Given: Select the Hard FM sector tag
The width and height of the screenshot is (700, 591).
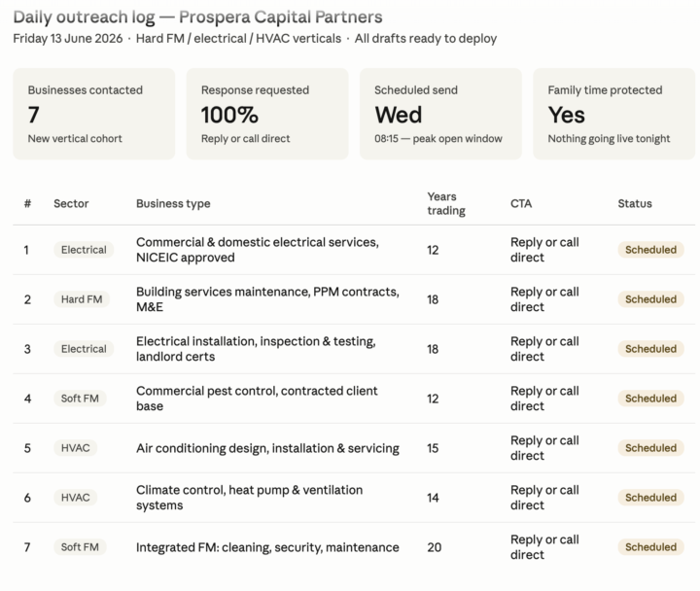Looking at the screenshot, I should pos(82,299).
